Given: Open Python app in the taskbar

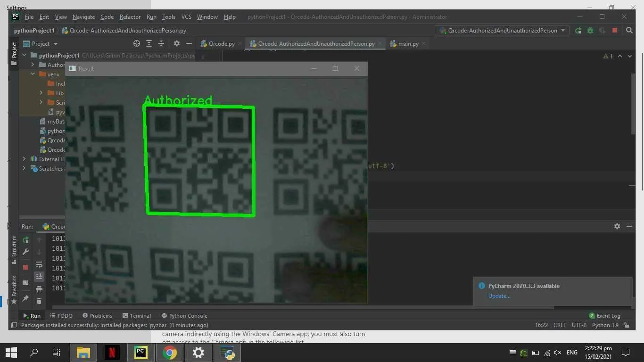Looking at the screenshot, I should point(228,352).
